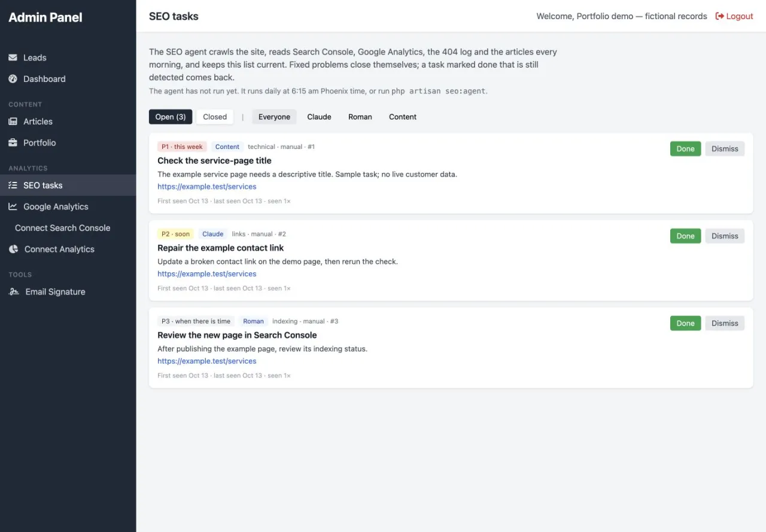
Task: Filter tasks assigned to Content
Action: pos(403,117)
